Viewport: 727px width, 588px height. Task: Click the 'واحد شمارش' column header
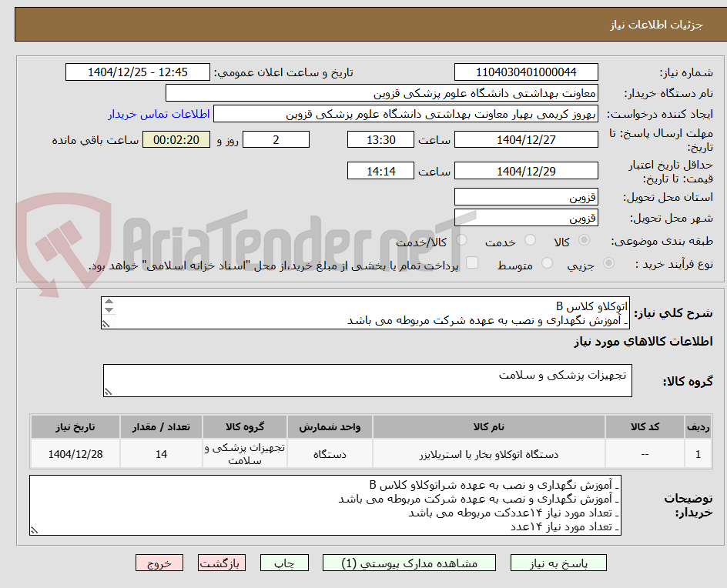click(x=330, y=426)
